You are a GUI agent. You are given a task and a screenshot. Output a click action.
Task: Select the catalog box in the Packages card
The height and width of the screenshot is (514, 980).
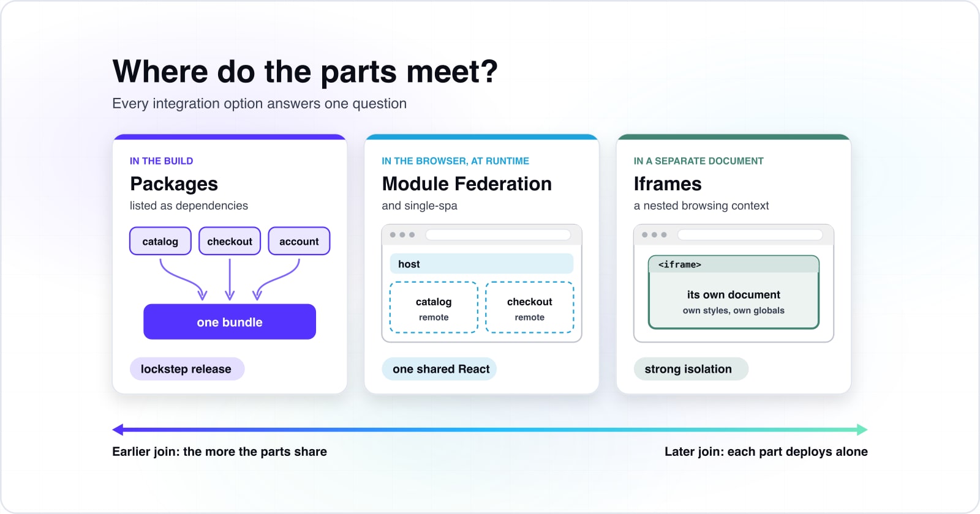point(160,241)
